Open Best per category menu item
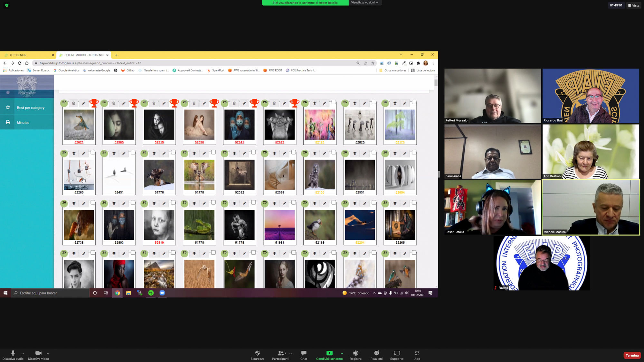 (31, 108)
